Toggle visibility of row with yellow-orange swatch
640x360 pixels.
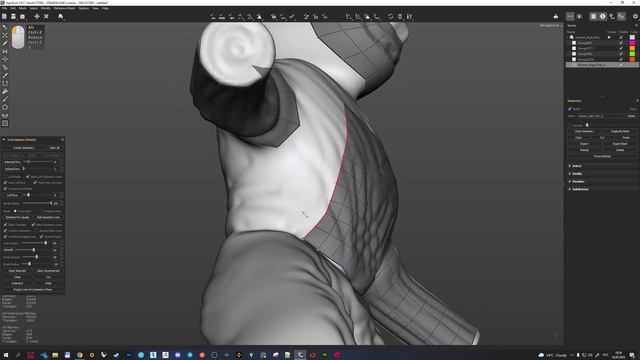tap(621, 48)
